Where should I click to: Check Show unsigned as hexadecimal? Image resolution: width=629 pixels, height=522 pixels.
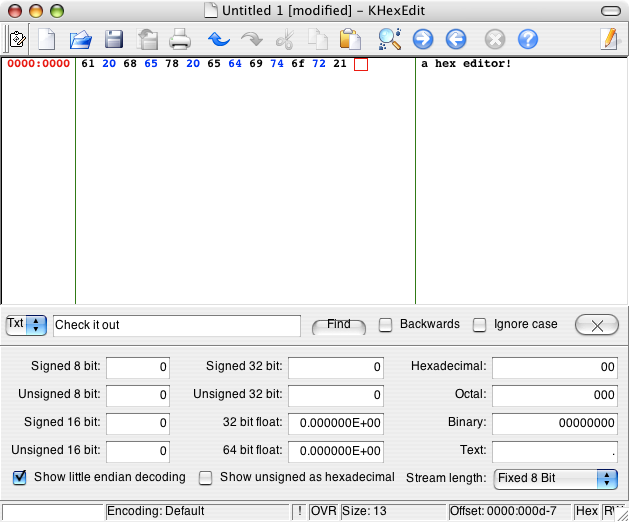(206, 478)
